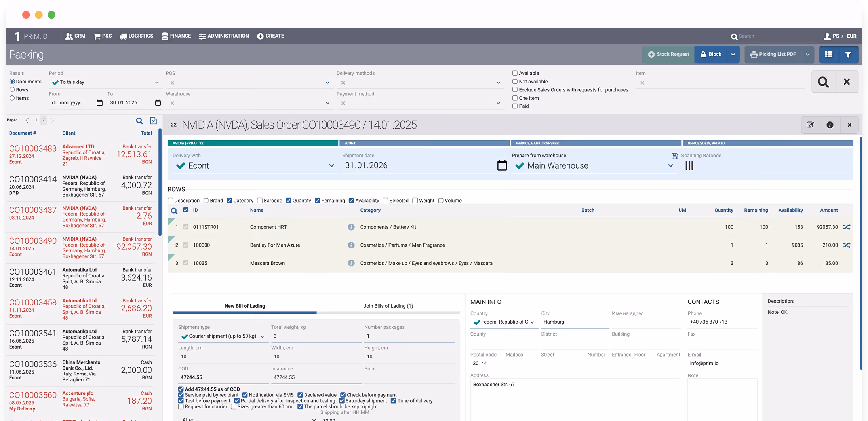Expand the Period dropdown
The image size is (868, 421).
pos(157,83)
